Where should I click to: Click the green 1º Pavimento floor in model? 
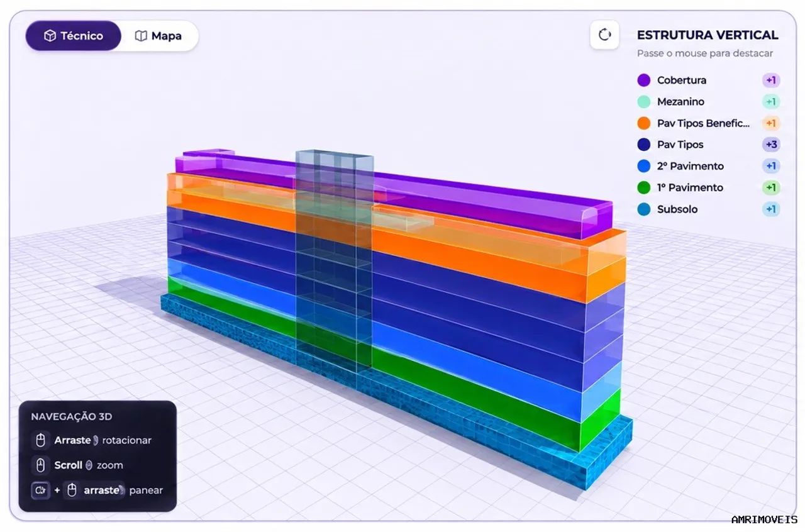pyautogui.click(x=478, y=393)
